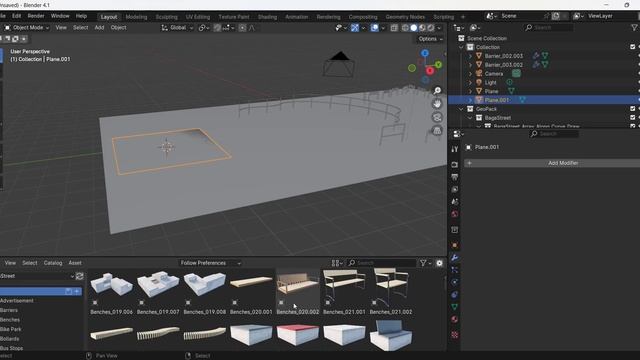Open the Object properties tab
The image size is (640, 360).
[x=454, y=245]
